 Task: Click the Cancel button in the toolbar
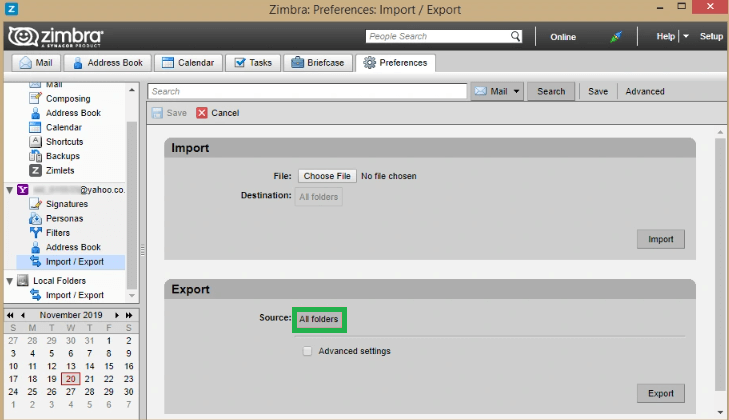pyautogui.click(x=218, y=113)
